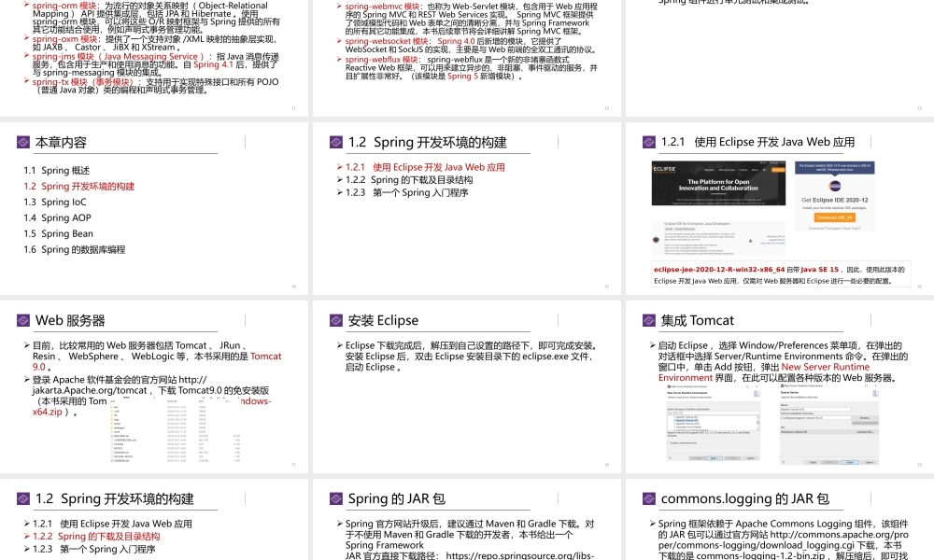Click the red-bordered eclipse-jee-2020-12-R text box
The height and width of the screenshot is (560, 934).
780,274
